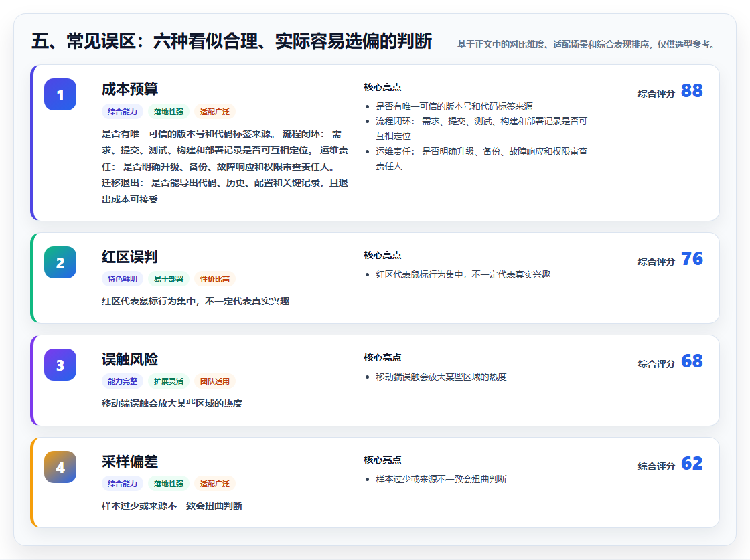
Task: Click description below the 误触风险 tags
Action: (171, 403)
